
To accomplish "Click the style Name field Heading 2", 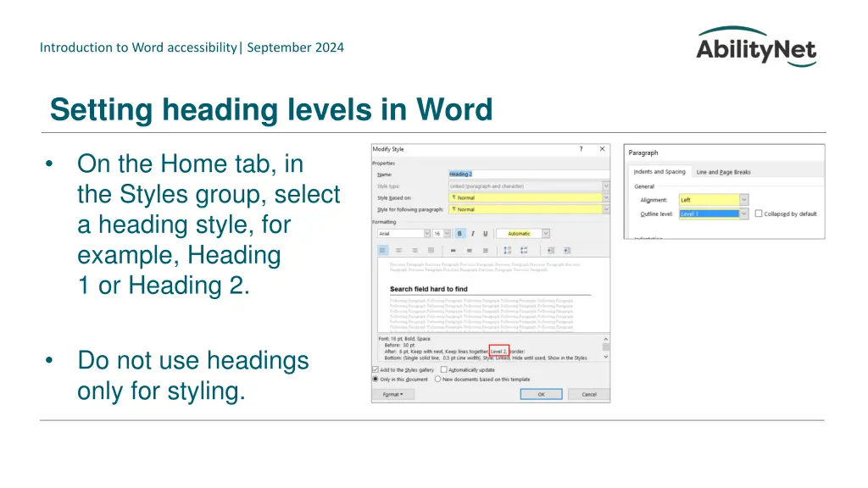I will point(529,175).
